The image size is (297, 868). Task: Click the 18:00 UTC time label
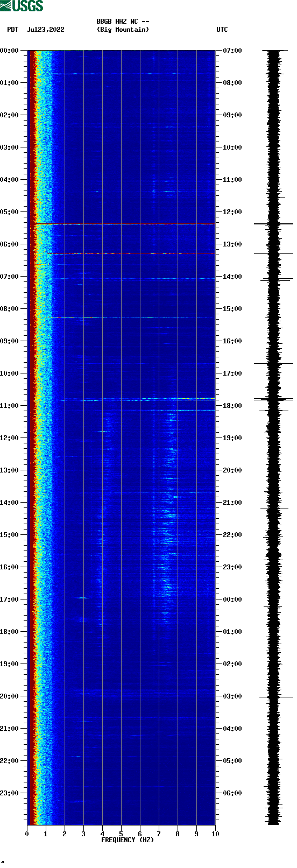[232, 406]
